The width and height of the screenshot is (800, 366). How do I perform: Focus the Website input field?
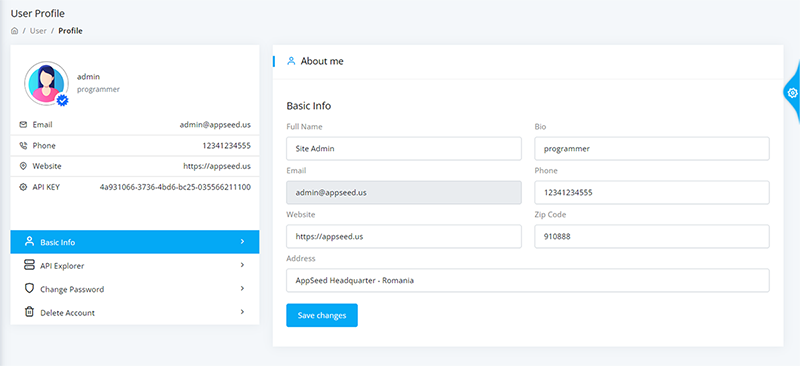tap(404, 236)
